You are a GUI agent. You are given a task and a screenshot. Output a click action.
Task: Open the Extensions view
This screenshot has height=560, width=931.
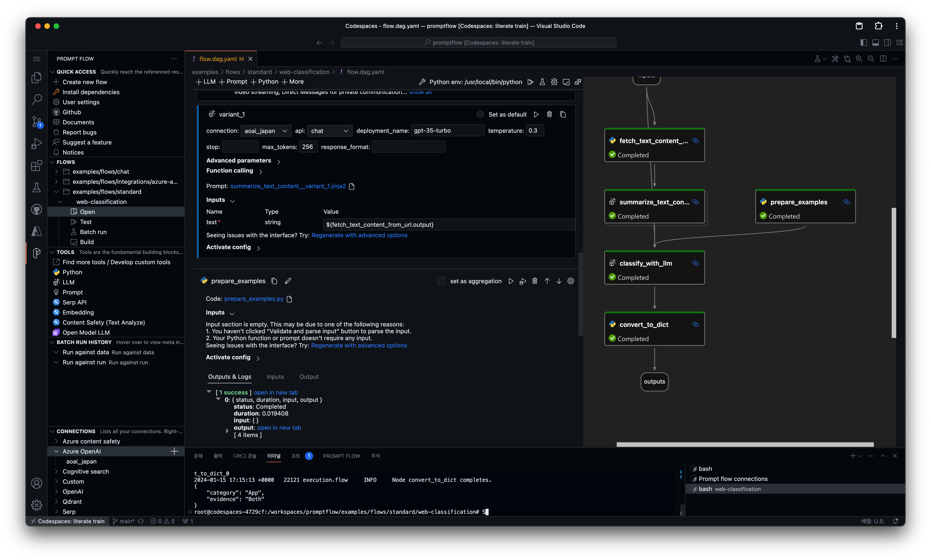pos(37,165)
